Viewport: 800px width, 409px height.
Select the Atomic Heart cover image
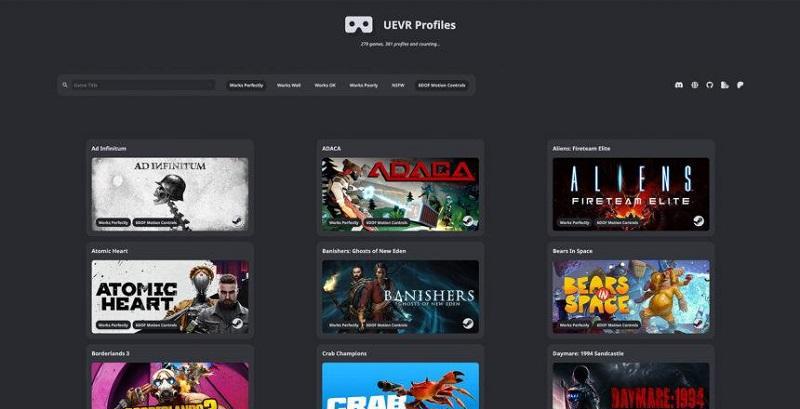pyautogui.click(x=170, y=297)
